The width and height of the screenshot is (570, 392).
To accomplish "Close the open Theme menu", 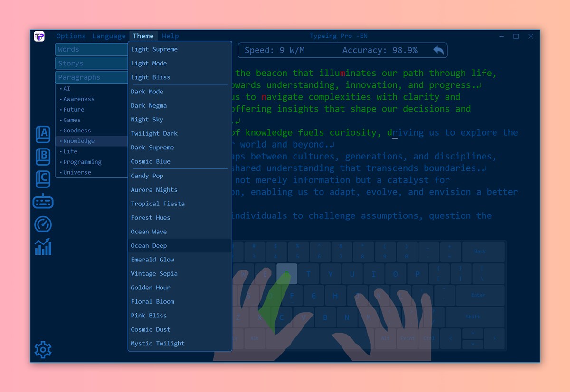I will (x=143, y=36).
